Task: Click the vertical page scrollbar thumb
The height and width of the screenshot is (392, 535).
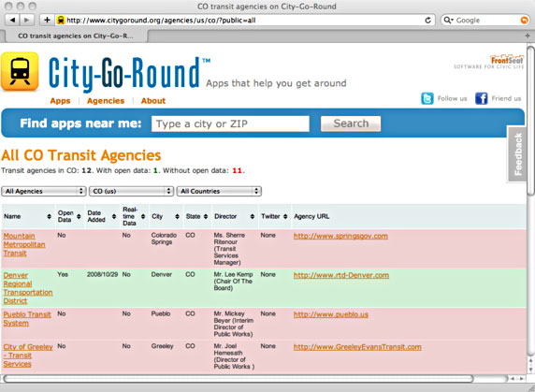Action: (530, 121)
